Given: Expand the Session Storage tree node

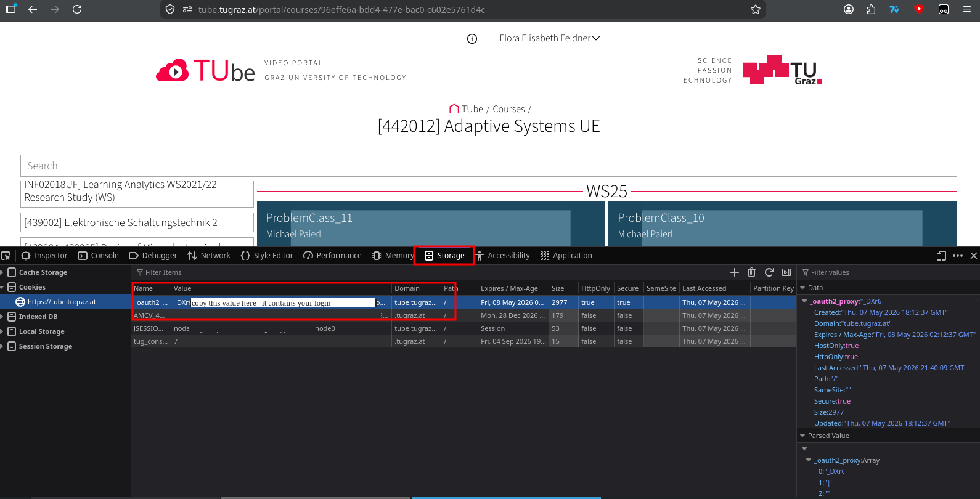Looking at the screenshot, I should (x=2, y=346).
